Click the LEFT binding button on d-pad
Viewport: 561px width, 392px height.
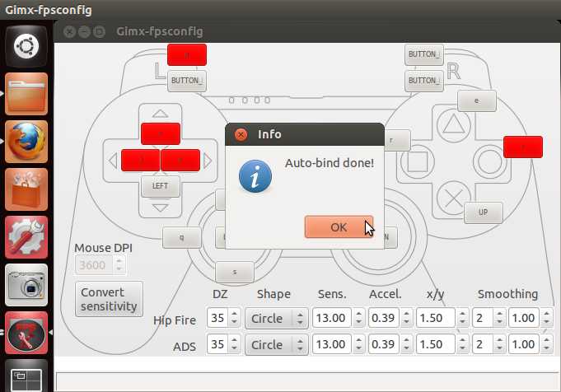(x=161, y=186)
